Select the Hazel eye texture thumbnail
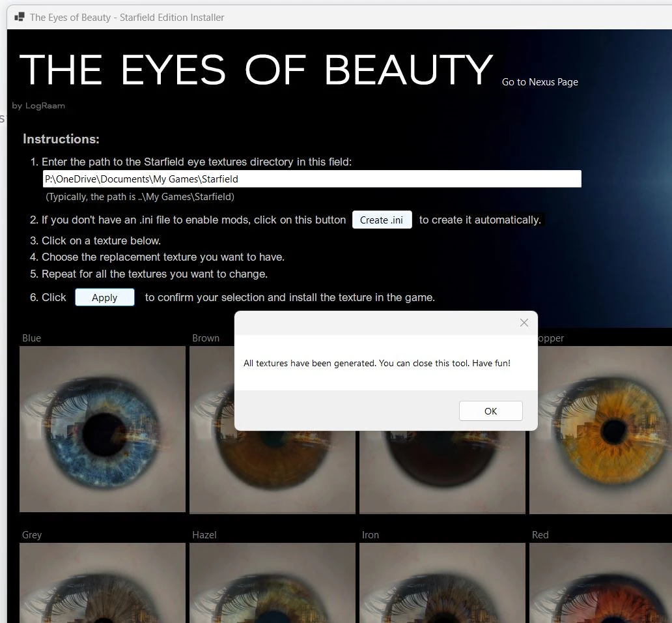The image size is (672, 623). point(272,583)
